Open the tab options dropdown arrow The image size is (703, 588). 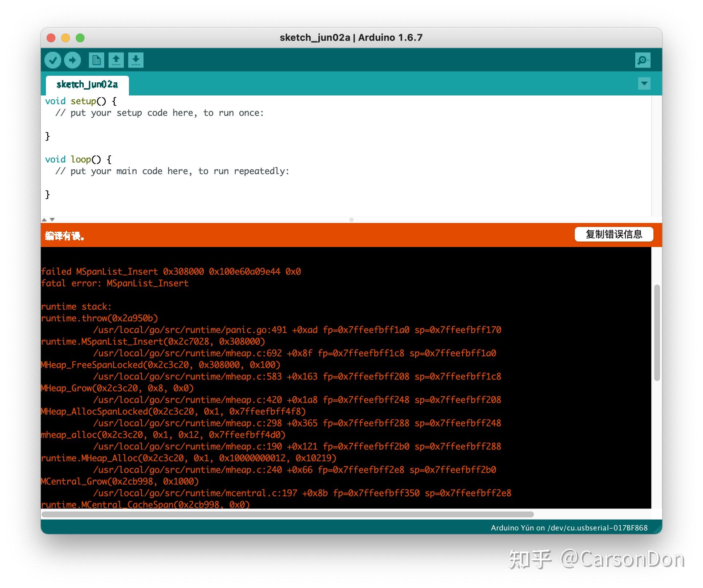pyautogui.click(x=644, y=84)
